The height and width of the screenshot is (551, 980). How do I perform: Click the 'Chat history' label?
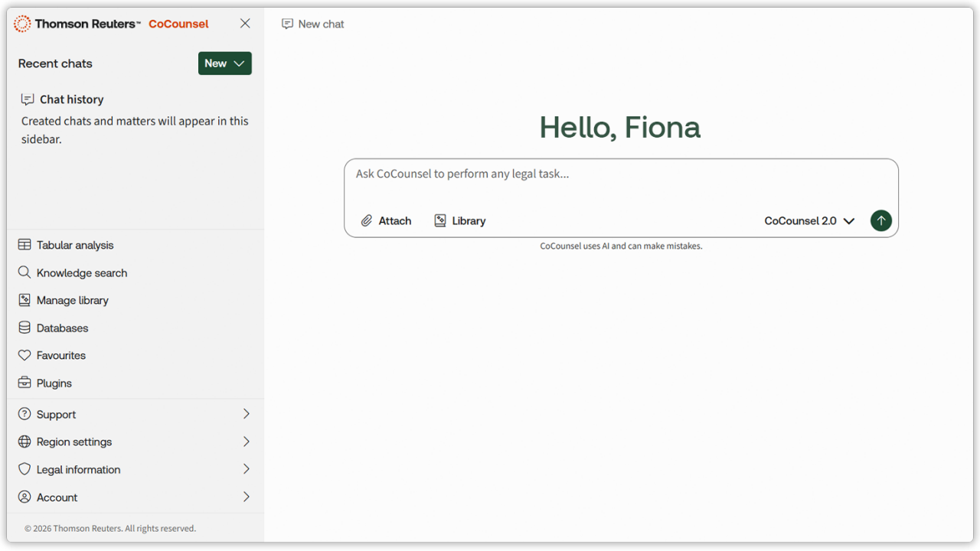tap(72, 99)
